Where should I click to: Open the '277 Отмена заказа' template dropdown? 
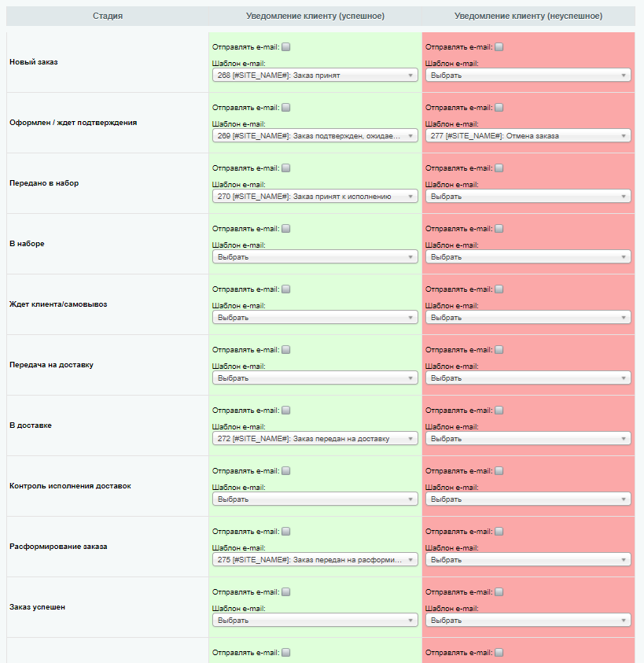[x=528, y=136]
